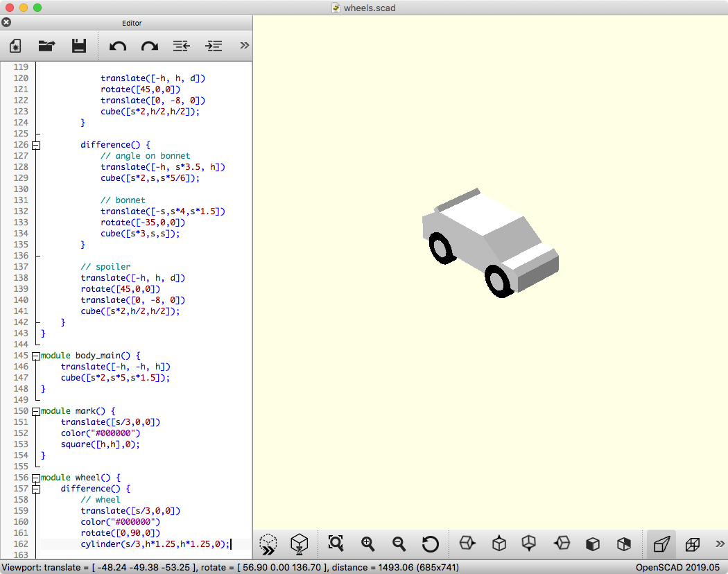This screenshot has width=728, height=574.
Task: Undo the last edit
Action: 118,46
